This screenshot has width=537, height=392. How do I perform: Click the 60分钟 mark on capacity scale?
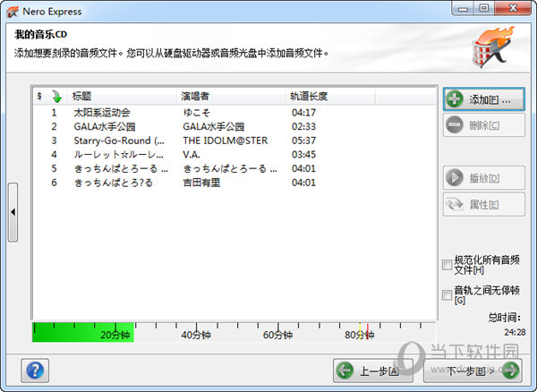pos(277,335)
